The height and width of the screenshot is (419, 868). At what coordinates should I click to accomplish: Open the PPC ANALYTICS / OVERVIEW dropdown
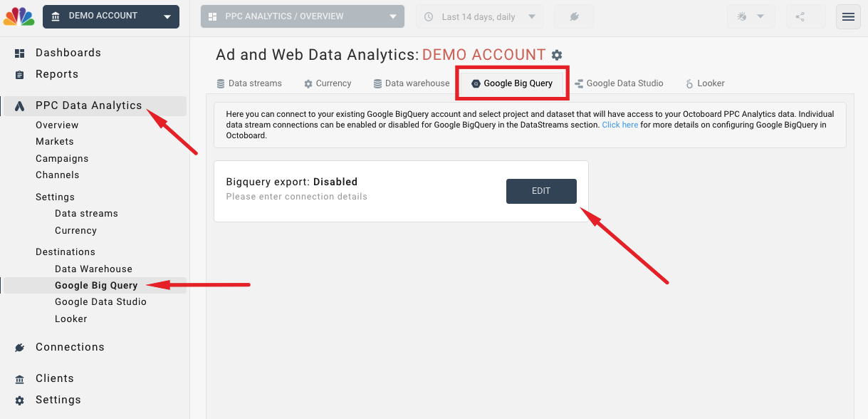point(303,16)
